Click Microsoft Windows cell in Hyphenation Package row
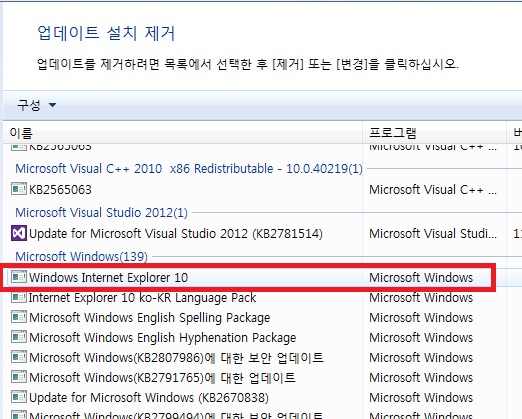 pos(421,338)
